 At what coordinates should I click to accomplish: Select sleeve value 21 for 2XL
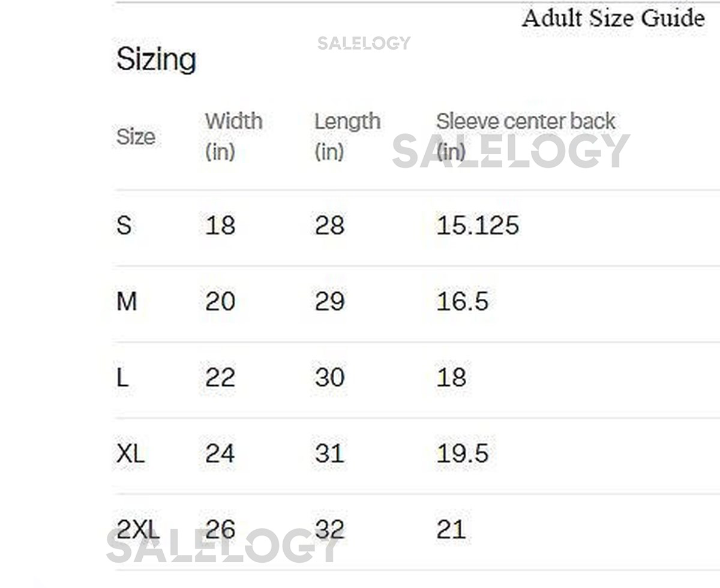pyautogui.click(x=451, y=529)
